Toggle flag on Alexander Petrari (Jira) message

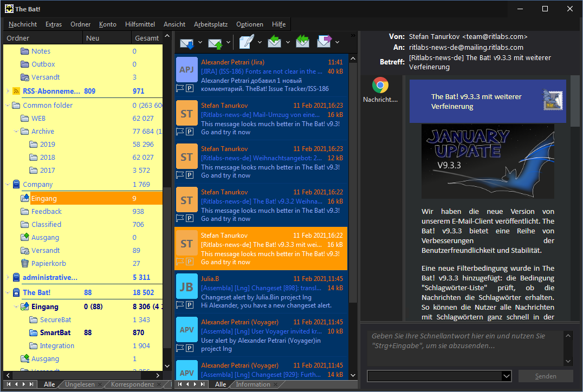click(x=180, y=88)
